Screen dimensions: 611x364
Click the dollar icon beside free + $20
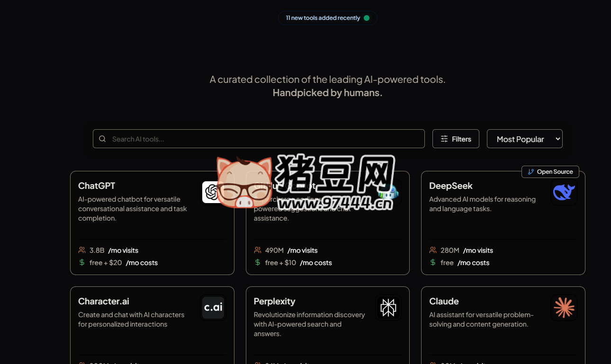82,262
